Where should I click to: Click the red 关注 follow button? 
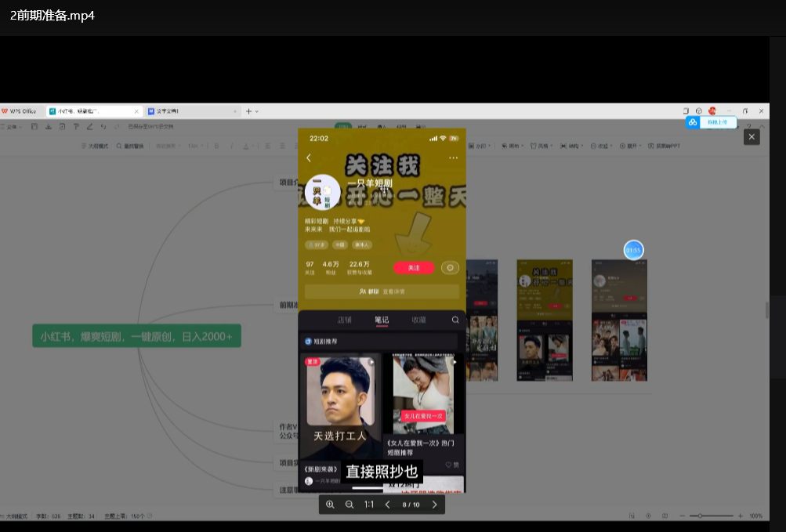click(414, 268)
